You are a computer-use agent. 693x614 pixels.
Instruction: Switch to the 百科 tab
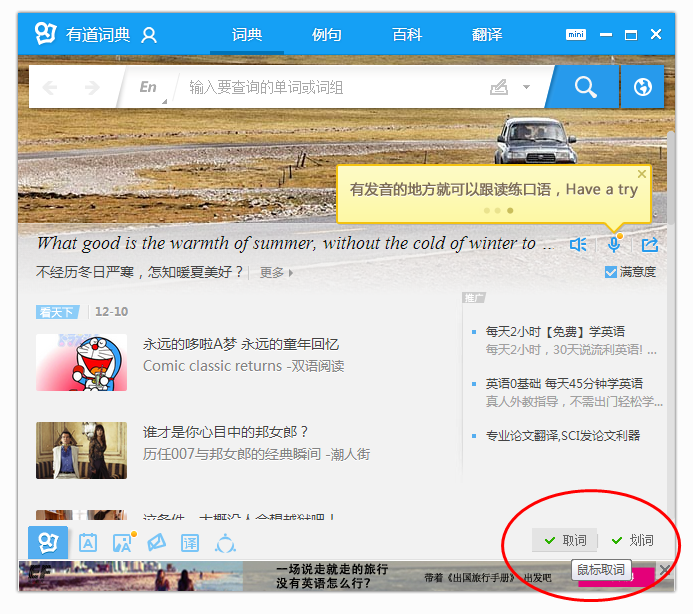coord(407,34)
